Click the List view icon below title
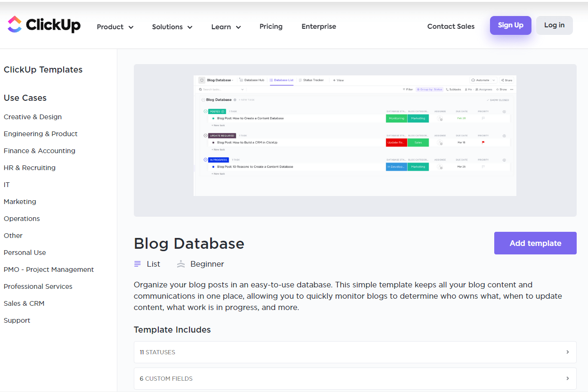The image size is (588, 392). click(x=138, y=264)
